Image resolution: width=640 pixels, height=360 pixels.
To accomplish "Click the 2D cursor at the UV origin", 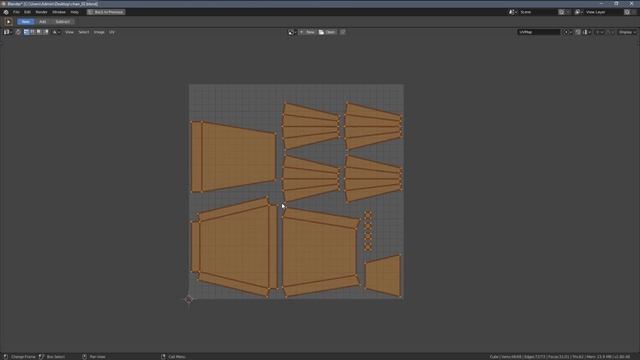I will coord(189,299).
